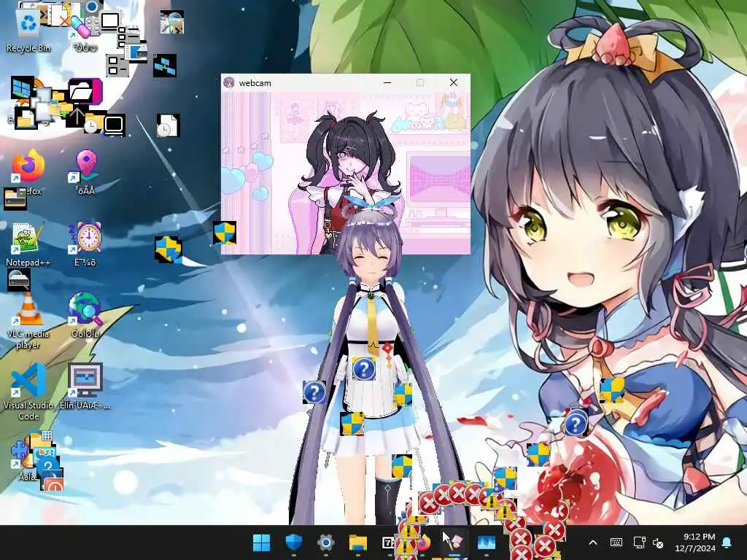
Task: Launch VLC media player shortcut
Action: pos(28,320)
